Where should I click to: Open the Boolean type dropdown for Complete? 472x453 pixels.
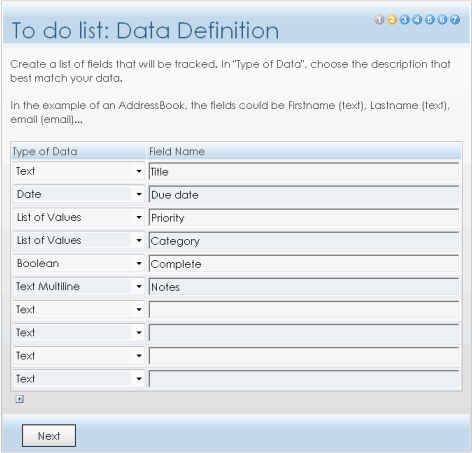coord(79,264)
